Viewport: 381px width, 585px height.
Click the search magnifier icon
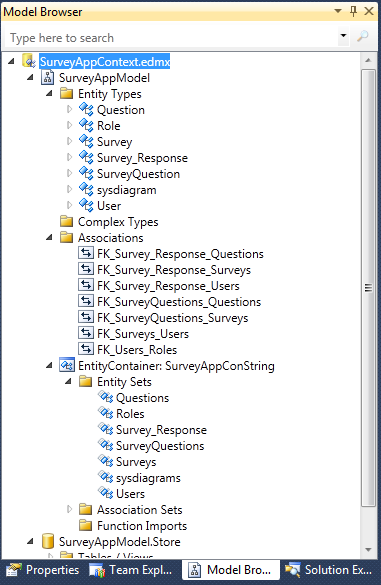point(362,37)
